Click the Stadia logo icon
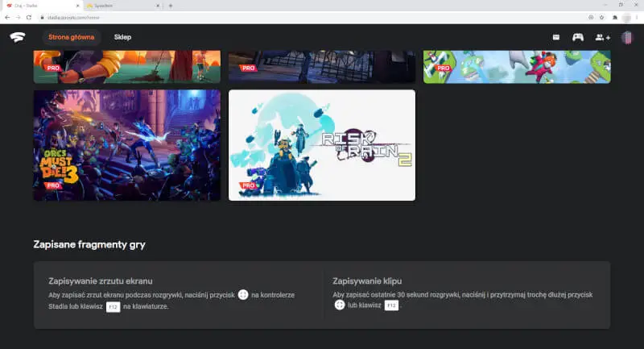Image resolution: width=644 pixels, height=349 pixels. pos(18,37)
